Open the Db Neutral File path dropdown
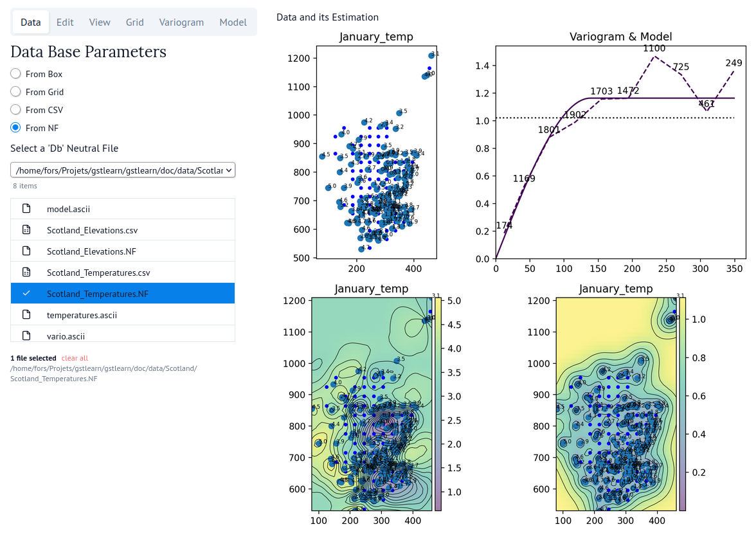 pos(123,170)
